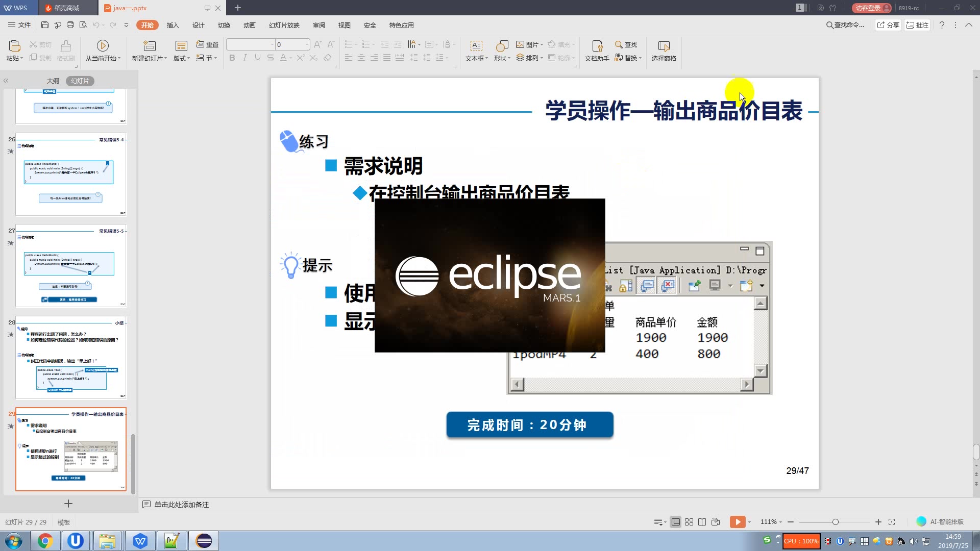Toggle Subscript formatting

[313, 58]
